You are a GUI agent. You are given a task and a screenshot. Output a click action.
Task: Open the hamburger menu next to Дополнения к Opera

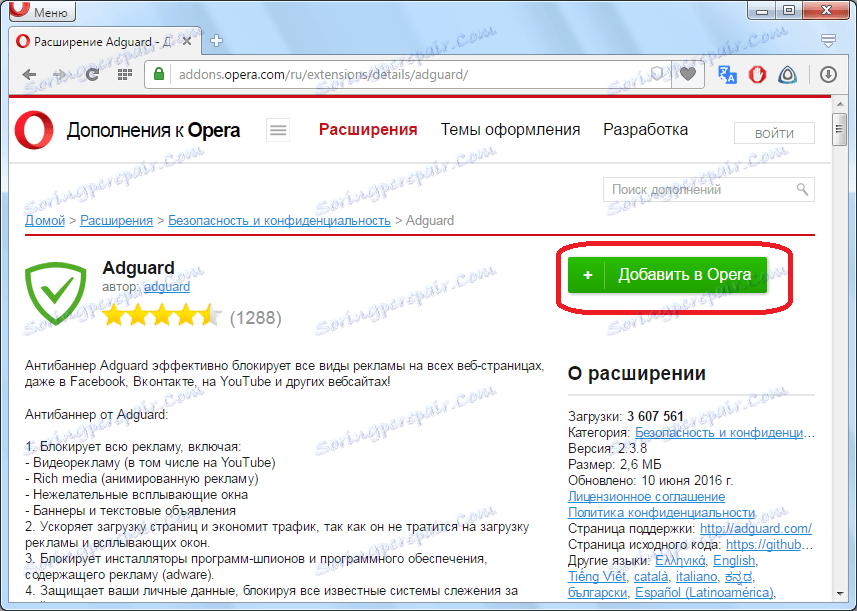coord(278,130)
